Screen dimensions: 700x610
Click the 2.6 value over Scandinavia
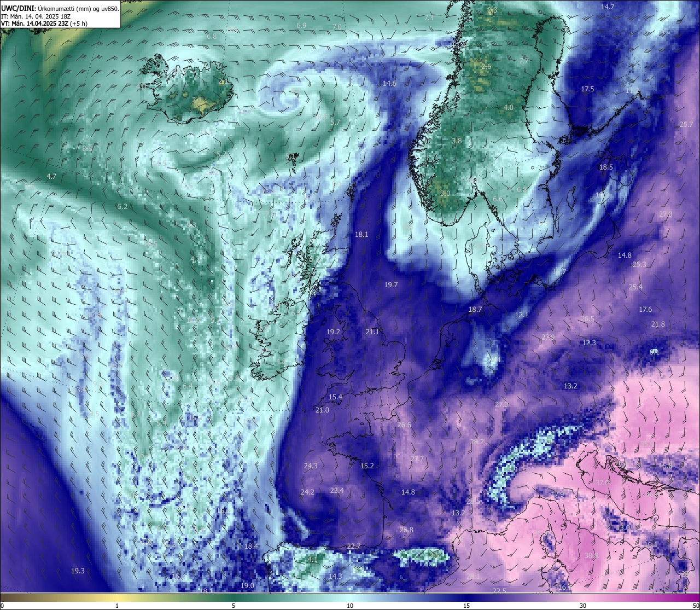(486, 67)
